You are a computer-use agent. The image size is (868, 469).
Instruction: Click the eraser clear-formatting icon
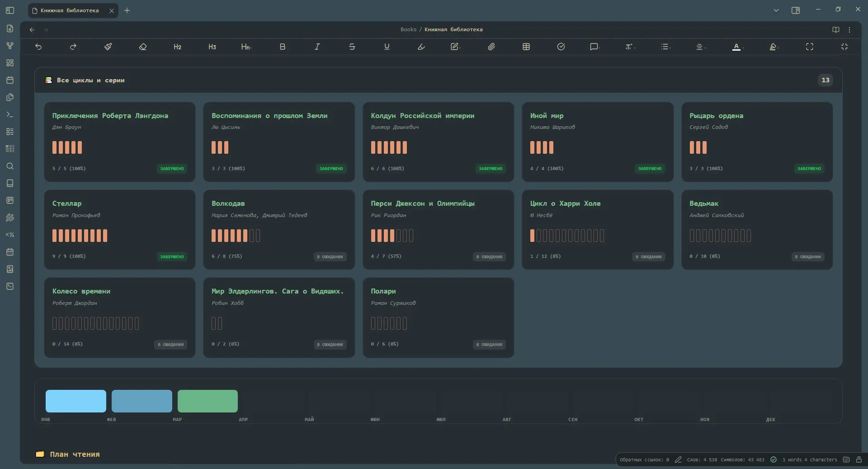tap(143, 47)
